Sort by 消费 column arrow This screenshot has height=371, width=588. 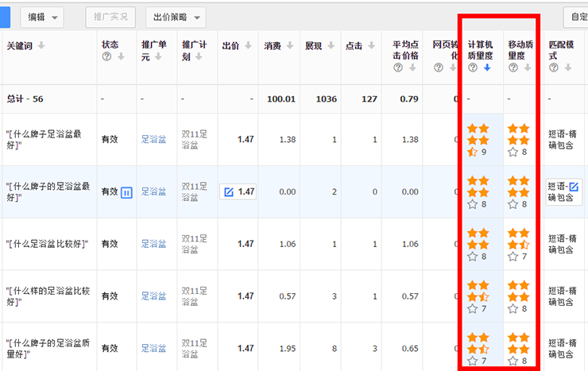pos(290,46)
